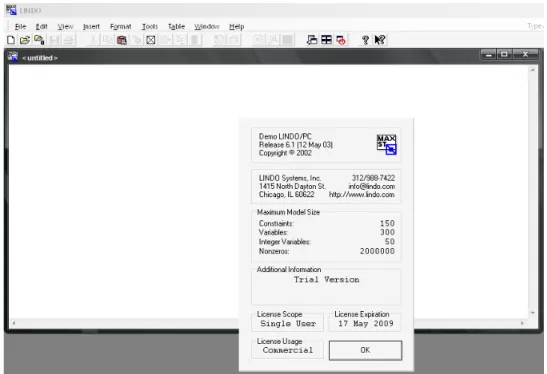Click the phone number 312/988-7422
Image resolution: width=547 pixels, height=374 pixels.
(373, 178)
